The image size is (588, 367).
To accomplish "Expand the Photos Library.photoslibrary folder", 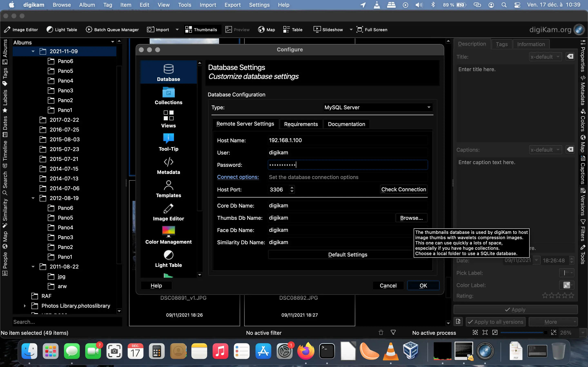I will coord(25,306).
